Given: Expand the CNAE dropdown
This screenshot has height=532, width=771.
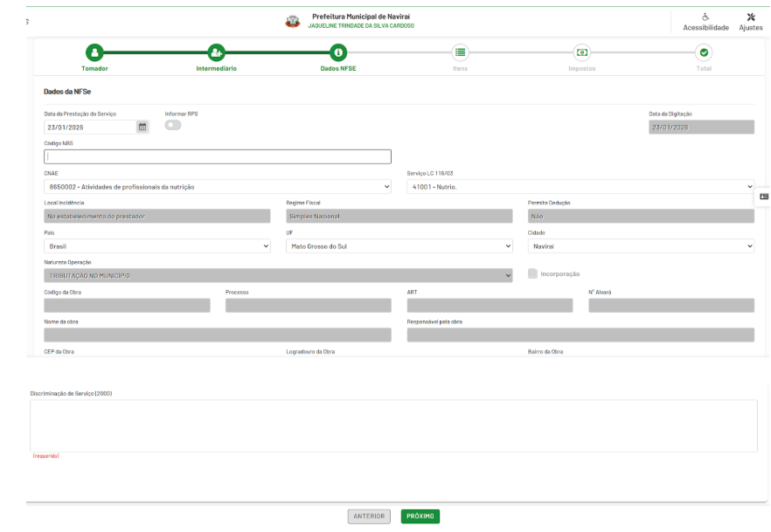Looking at the screenshot, I should pos(217,187).
